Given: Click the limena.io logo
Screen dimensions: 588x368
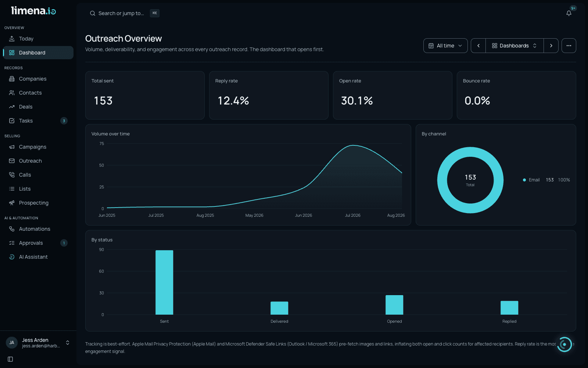Looking at the screenshot, I should (33, 11).
